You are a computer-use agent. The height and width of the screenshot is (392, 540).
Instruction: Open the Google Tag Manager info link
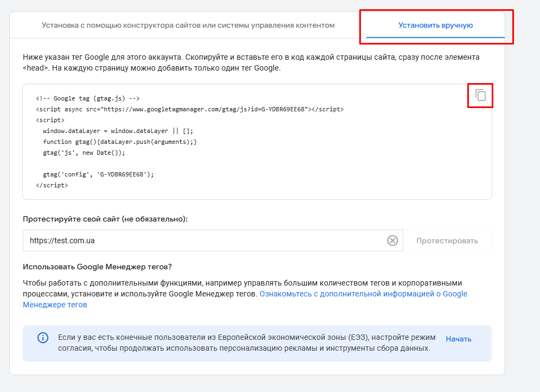(363, 294)
